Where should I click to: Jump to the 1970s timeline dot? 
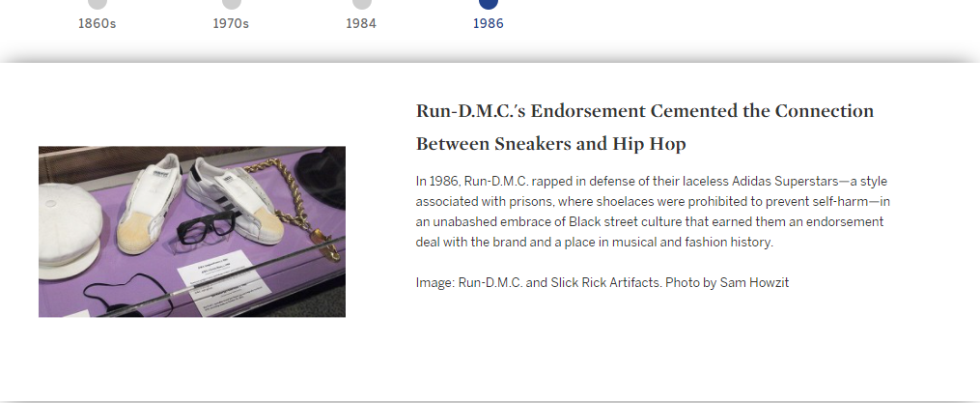[x=231, y=3]
